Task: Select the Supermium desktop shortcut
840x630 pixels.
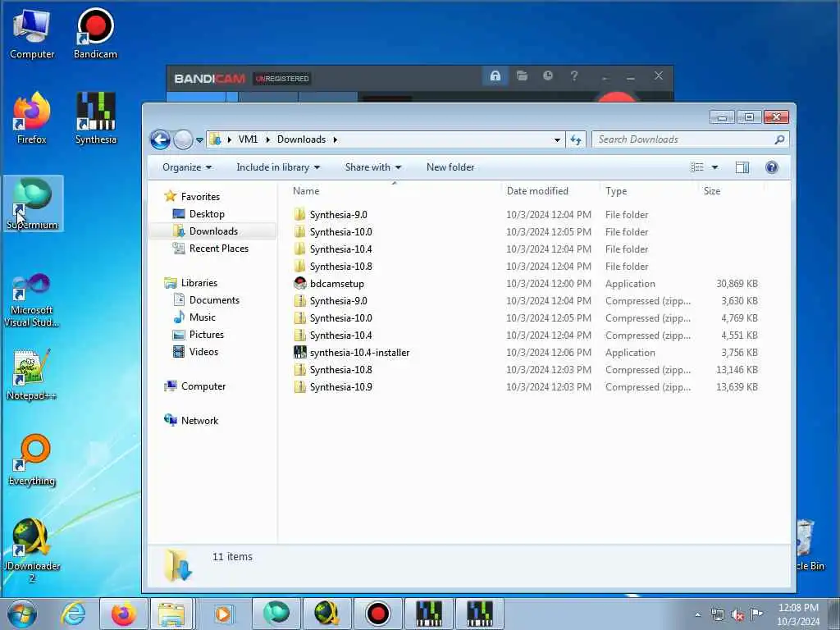Action: click(32, 204)
